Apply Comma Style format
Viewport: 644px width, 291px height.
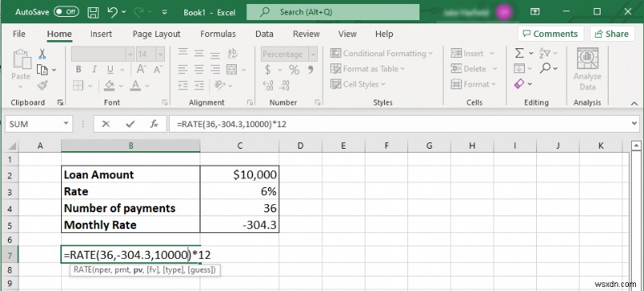311,69
